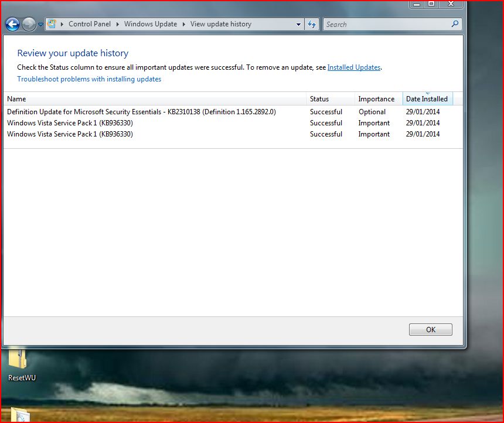504x423 pixels.
Task: Close the update history window
Action: point(451,4)
